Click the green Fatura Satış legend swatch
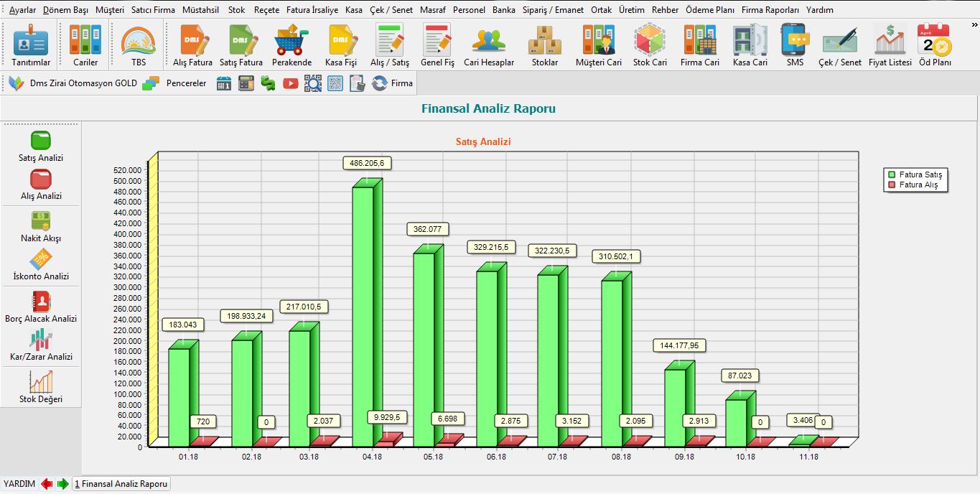 892,174
